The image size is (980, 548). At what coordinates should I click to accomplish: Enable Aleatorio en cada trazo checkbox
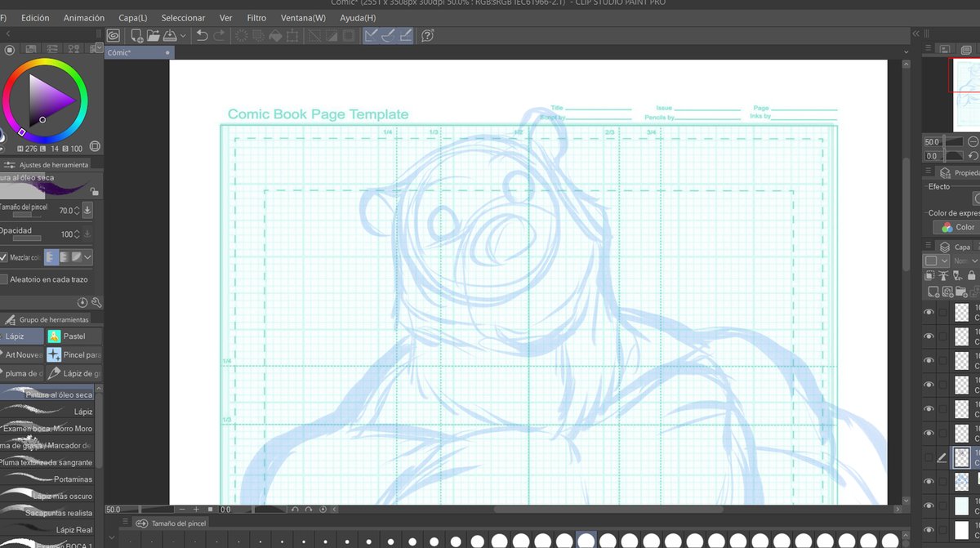point(4,279)
